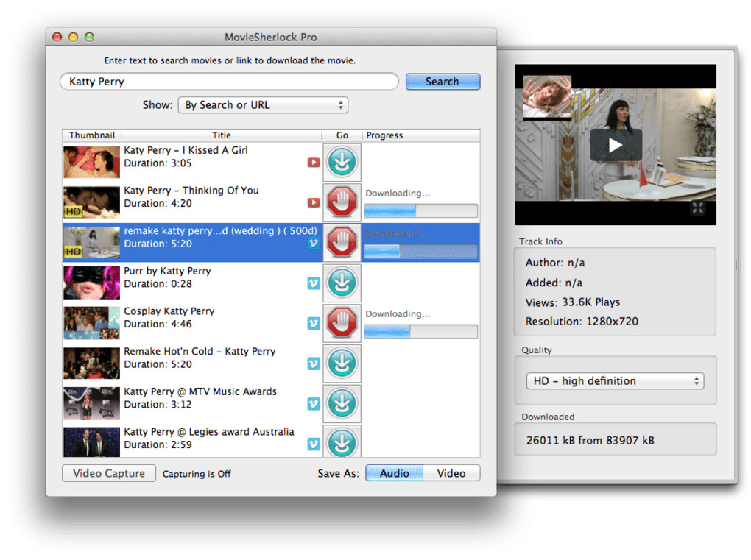751x560 pixels.
Task: Click the Thumbnail column header
Action: coord(91,135)
